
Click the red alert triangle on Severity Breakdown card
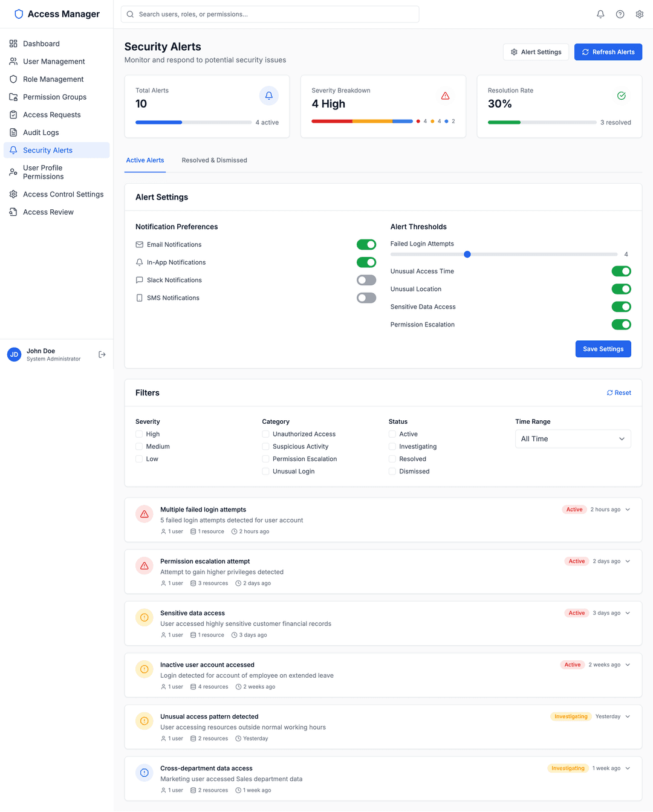tap(446, 96)
